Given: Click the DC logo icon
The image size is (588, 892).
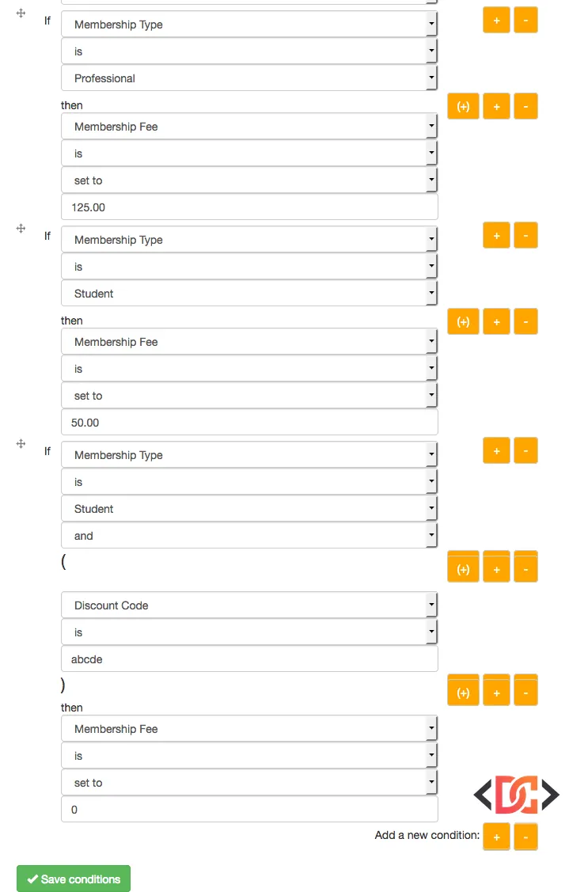Looking at the screenshot, I should [x=515, y=795].
